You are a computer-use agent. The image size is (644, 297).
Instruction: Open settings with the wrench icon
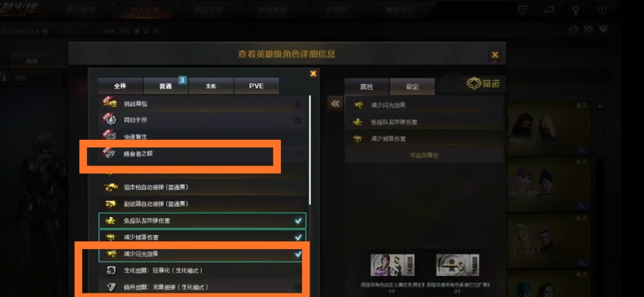click(575, 10)
